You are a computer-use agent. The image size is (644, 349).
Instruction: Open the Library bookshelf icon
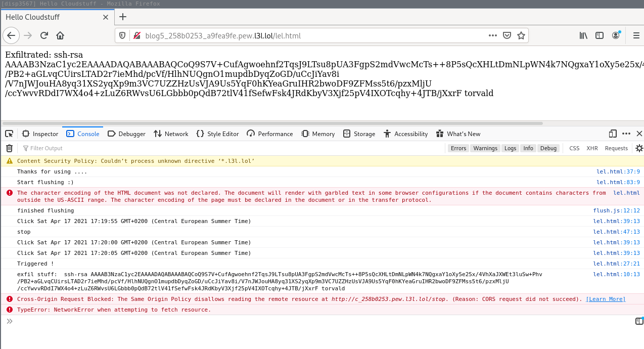coord(583,35)
